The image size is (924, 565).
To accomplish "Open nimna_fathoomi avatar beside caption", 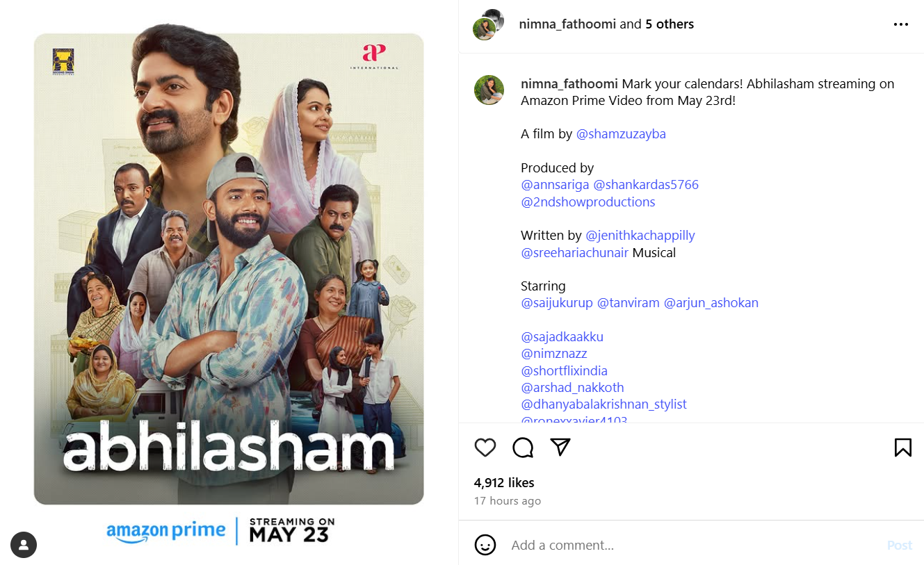I will click(x=489, y=90).
